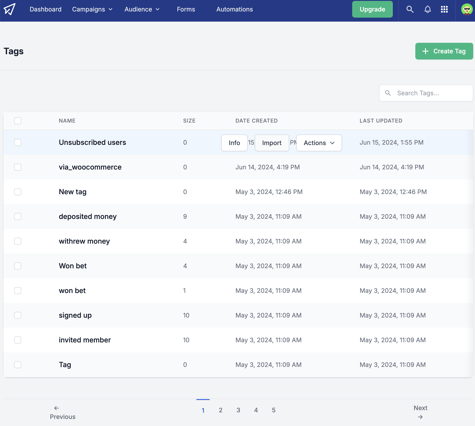Viewport: 475px width, 426px height.
Task: Go to the Automations menu item
Action: 234,9
